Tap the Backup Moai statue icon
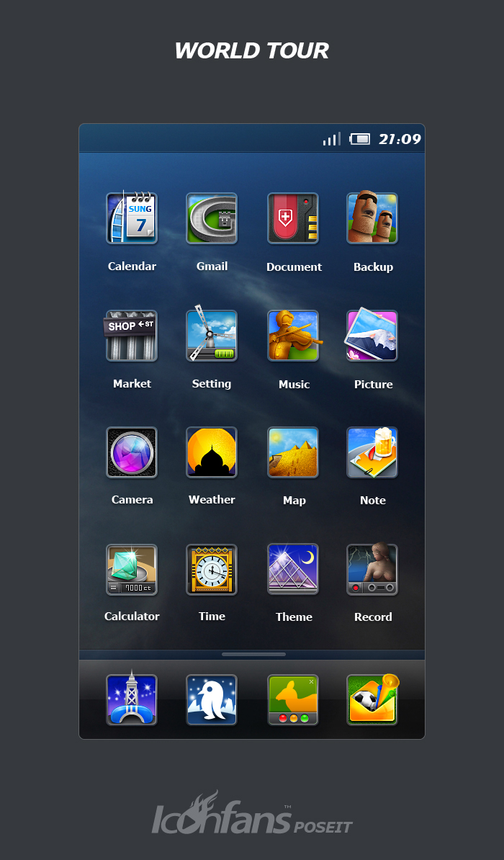The height and width of the screenshot is (860, 504). point(372,218)
